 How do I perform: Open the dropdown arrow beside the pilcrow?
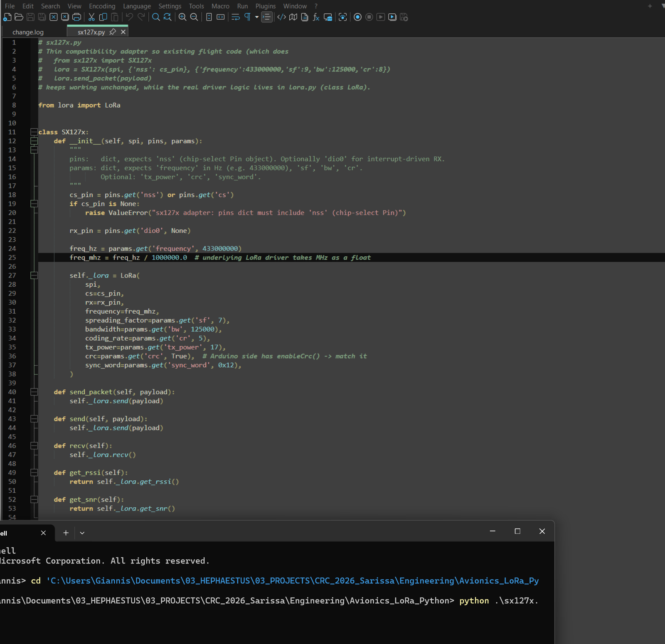(x=257, y=17)
